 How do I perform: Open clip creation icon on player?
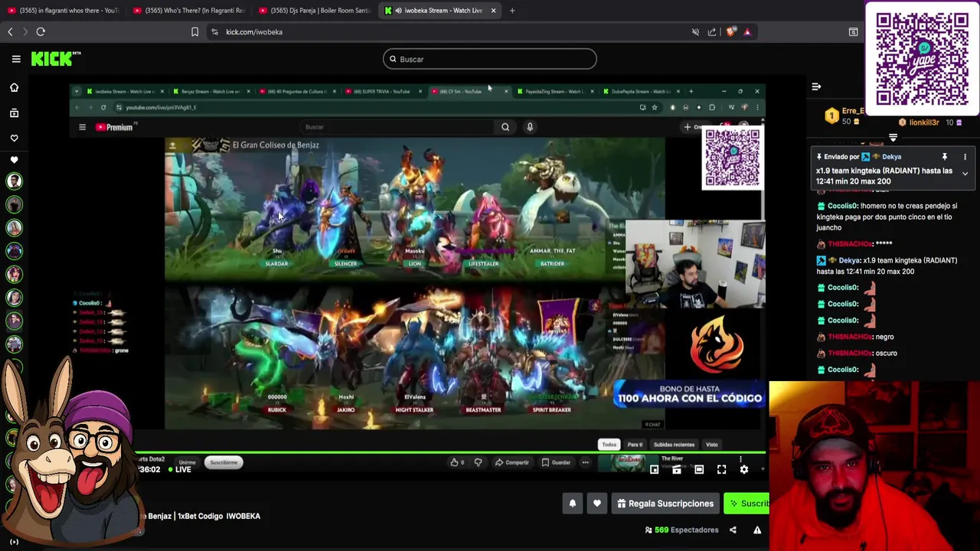pyautogui.click(x=677, y=469)
